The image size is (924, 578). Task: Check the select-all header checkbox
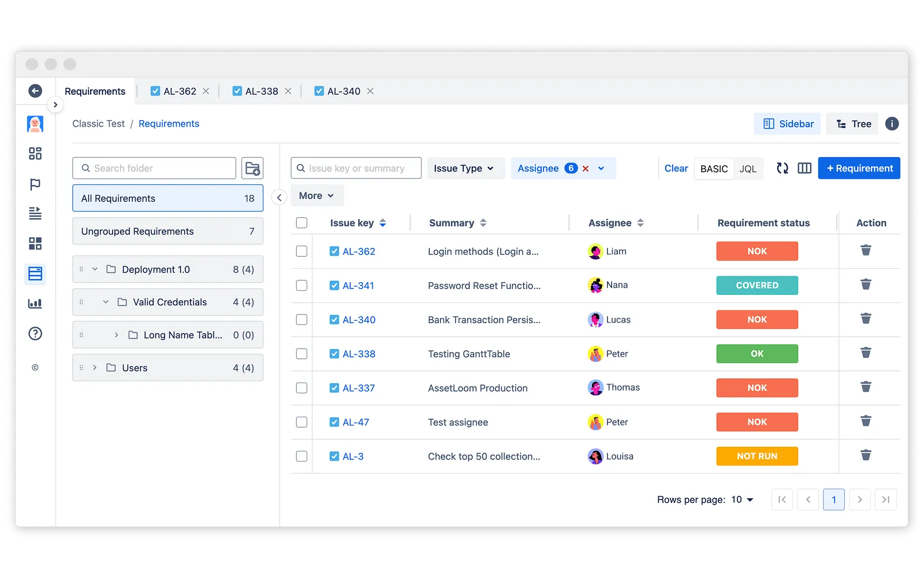coord(301,223)
